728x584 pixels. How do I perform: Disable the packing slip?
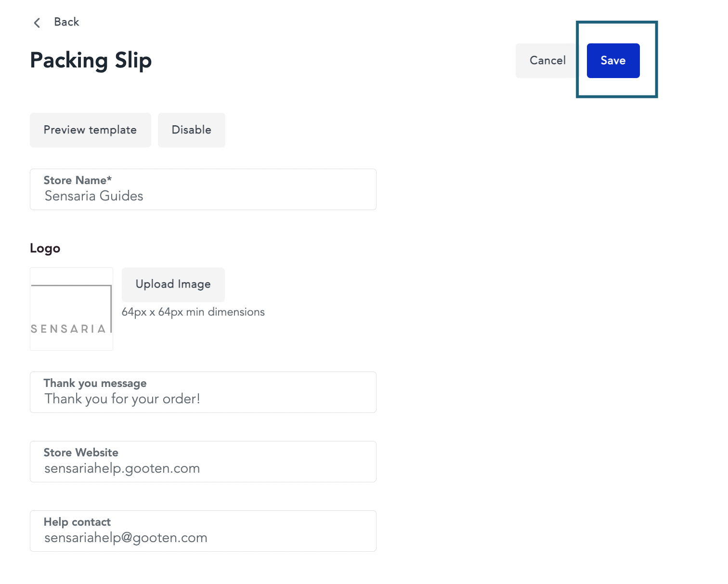pos(192,130)
